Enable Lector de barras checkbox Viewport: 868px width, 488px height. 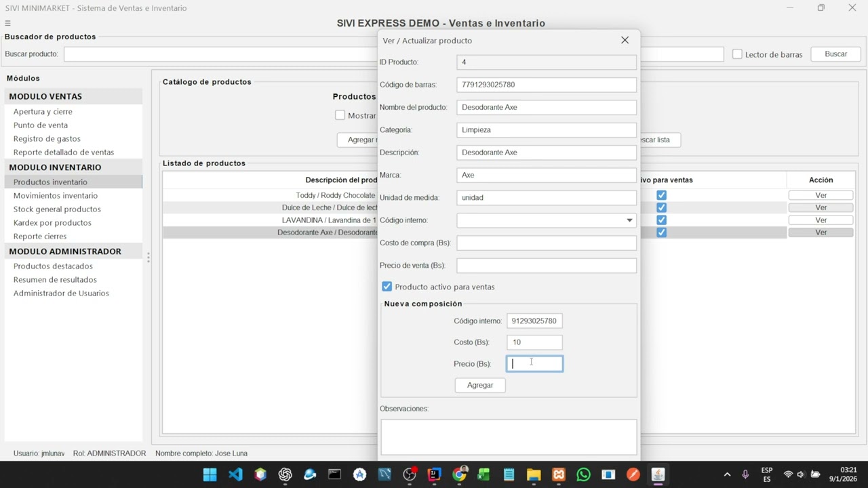[737, 54]
